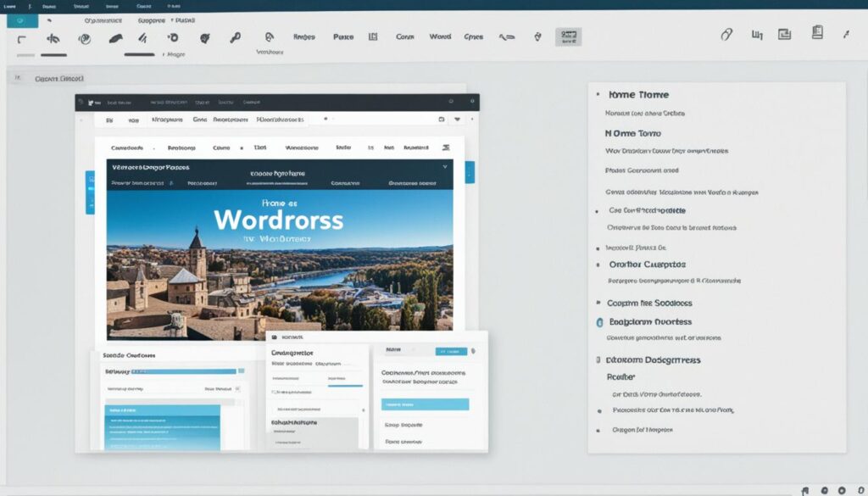
Task: Select the anchor-shaped tool in top toolbar
Action: pos(53,38)
